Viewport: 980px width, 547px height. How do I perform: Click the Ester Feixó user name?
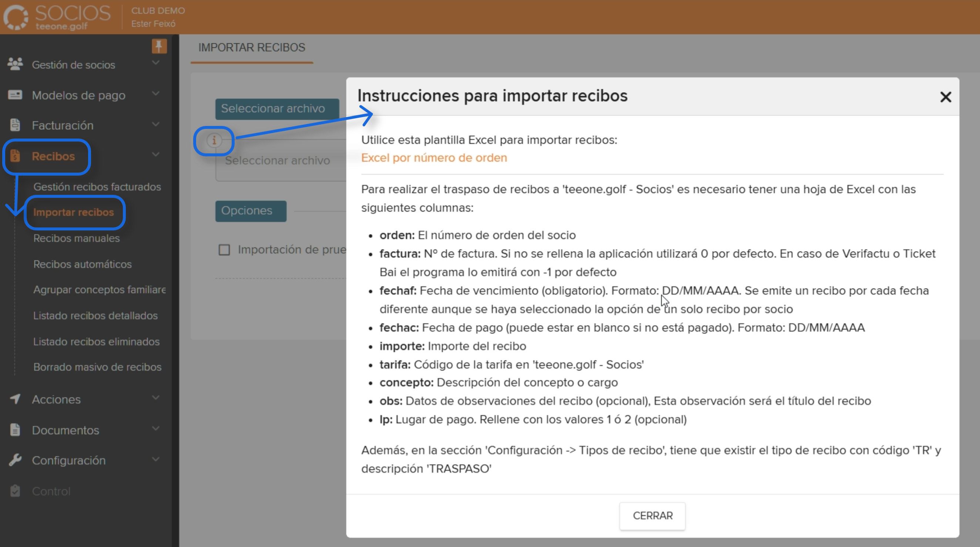tap(153, 24)
